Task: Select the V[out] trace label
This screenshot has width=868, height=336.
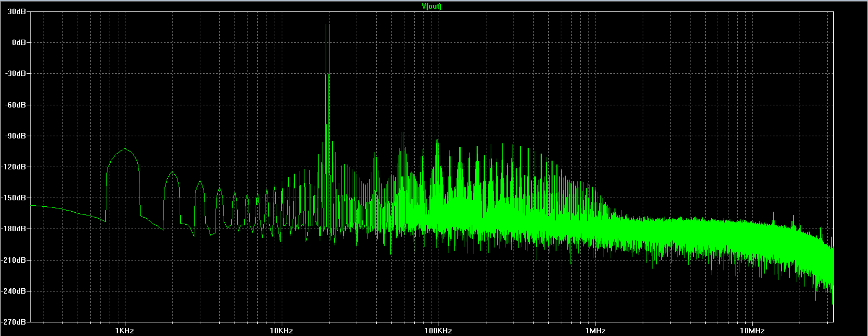Action: click(432, 6)
